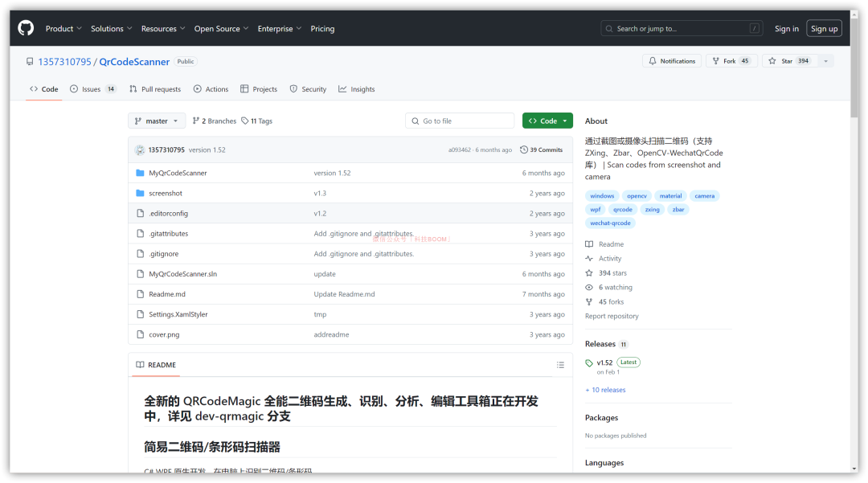
Task: Open the green Code dropdown
Action: coord(547,121)
